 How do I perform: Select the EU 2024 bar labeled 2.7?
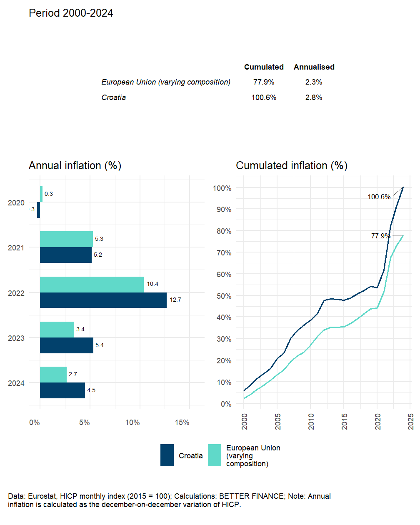point(53,375)
